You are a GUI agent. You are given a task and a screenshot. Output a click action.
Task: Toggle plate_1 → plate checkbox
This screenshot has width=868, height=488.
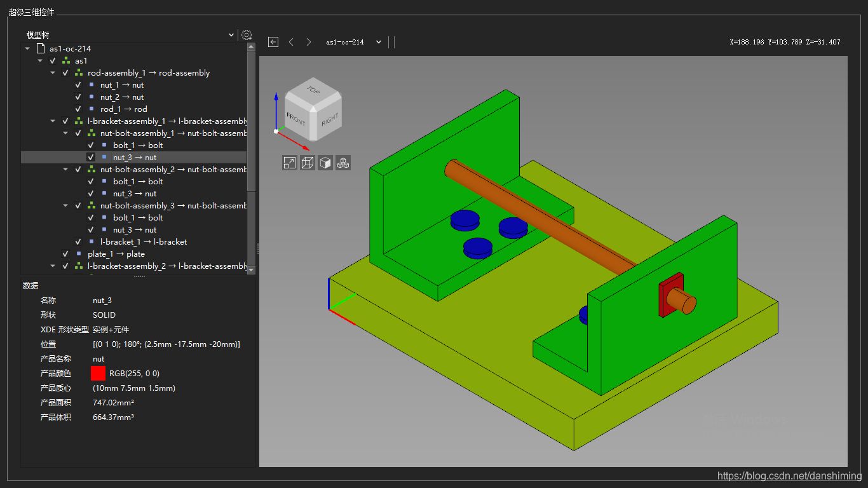[x=65, y=254]
